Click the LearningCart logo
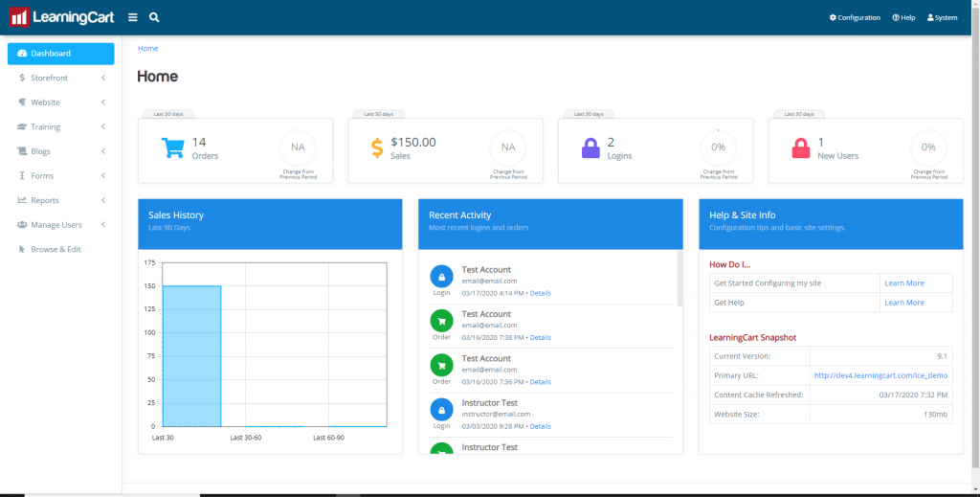 coord(61,17)
